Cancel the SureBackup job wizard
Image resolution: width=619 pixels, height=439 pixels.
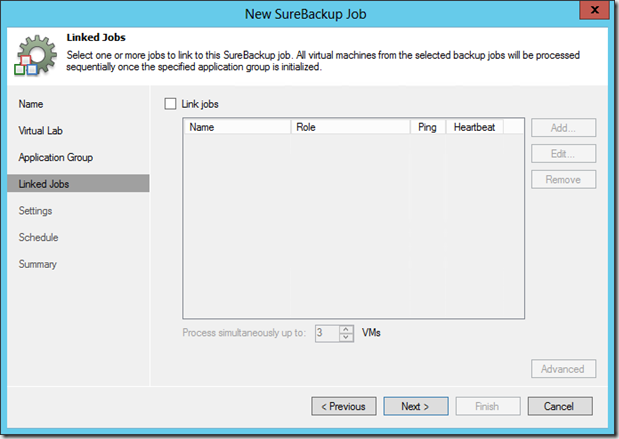click(x=560, y=406)
